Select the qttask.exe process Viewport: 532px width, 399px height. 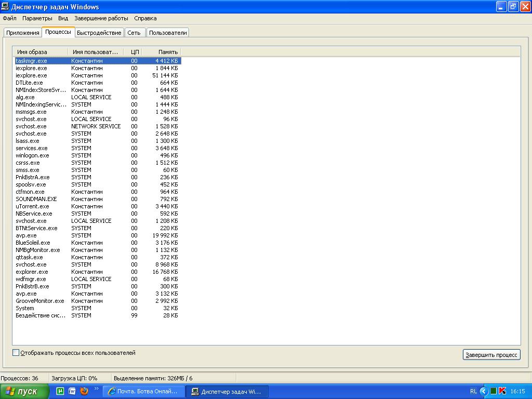click(98, 257)
